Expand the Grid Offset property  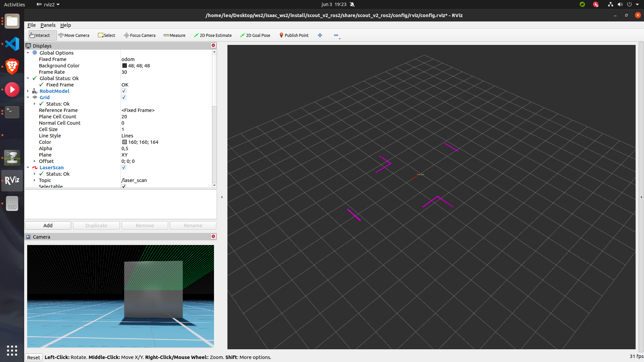tap(35, 161)
